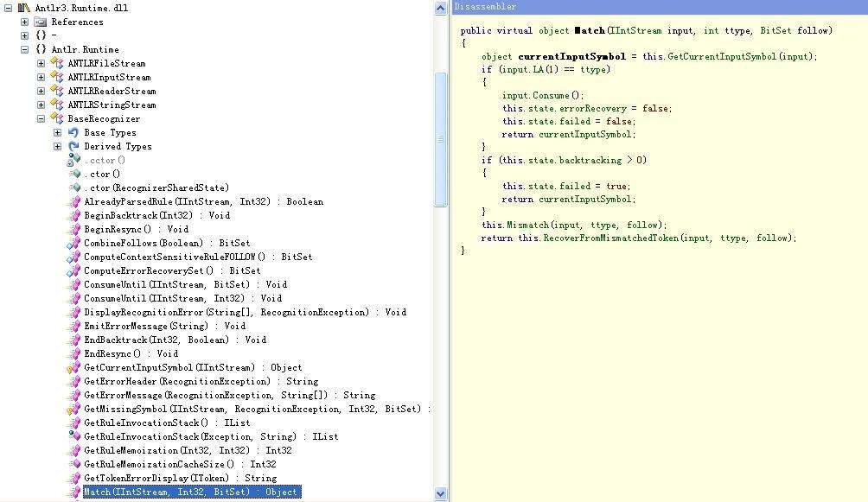Click the Disassembler panel title bar
The image size is (868, 502).
659,7
